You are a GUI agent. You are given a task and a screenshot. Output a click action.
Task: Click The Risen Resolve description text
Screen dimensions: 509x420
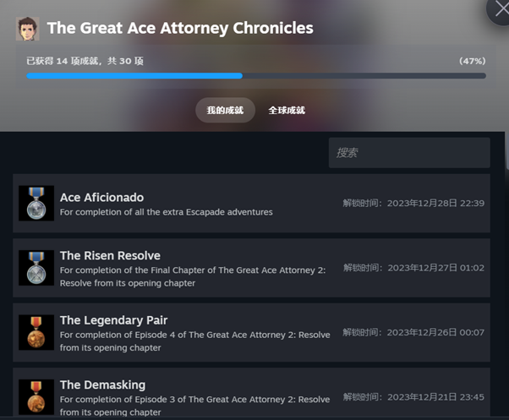(193, 276)
